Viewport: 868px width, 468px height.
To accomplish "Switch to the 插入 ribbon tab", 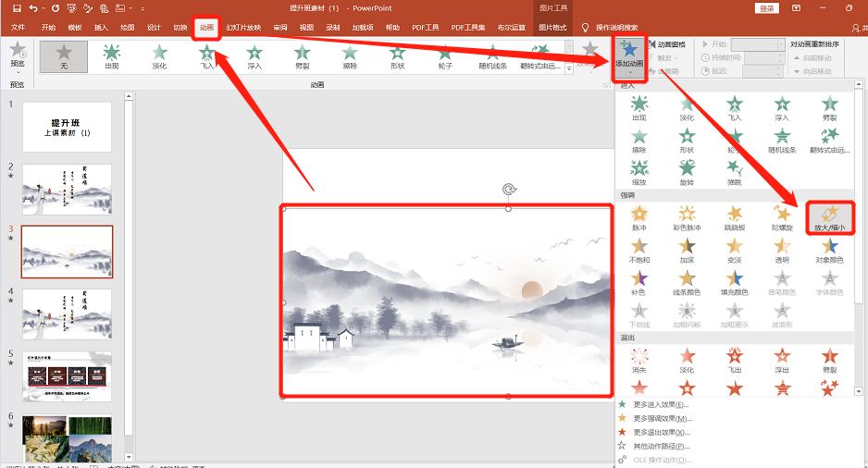I will 101,28.
